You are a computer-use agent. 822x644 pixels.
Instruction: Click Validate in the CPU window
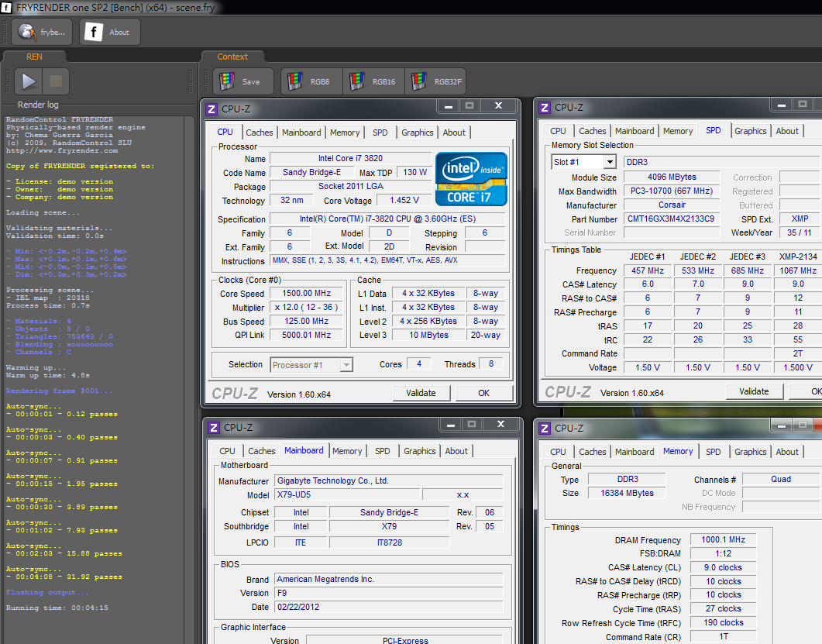(421, 393)
